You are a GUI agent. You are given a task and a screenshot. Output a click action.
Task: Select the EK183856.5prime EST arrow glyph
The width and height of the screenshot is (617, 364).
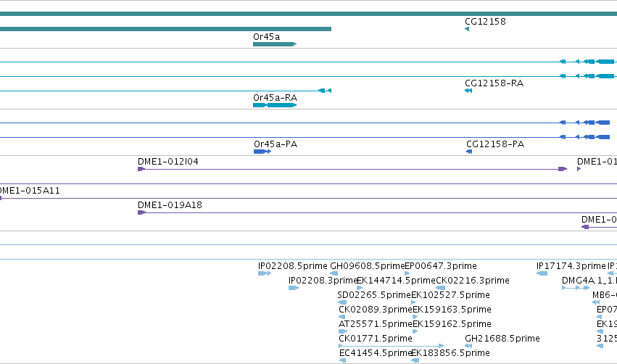415,361
